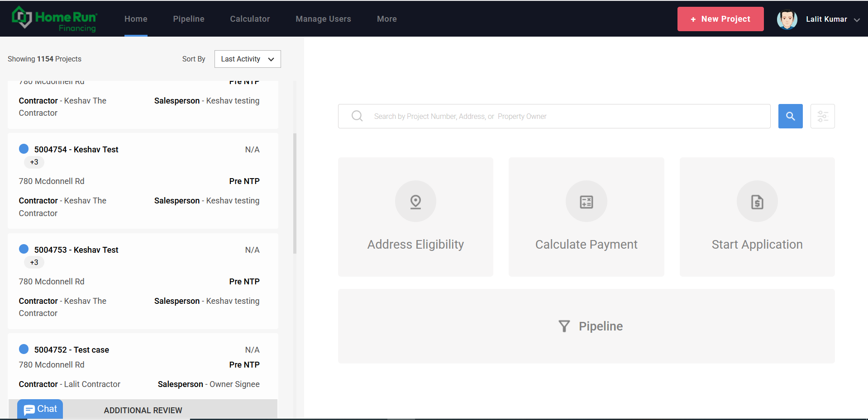The height and width of the screenshot is (420, 868).
Task: Click the Additional Review section header
Action: (x=143, y=410)
